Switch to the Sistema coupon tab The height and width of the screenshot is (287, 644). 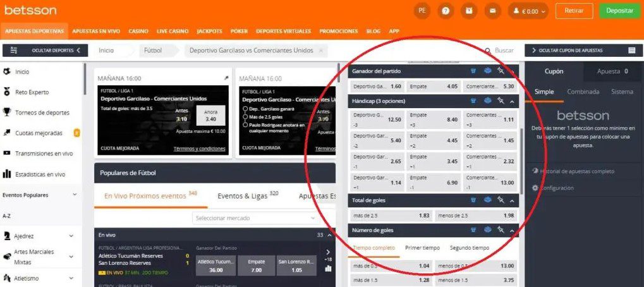(x=622, y=92)
